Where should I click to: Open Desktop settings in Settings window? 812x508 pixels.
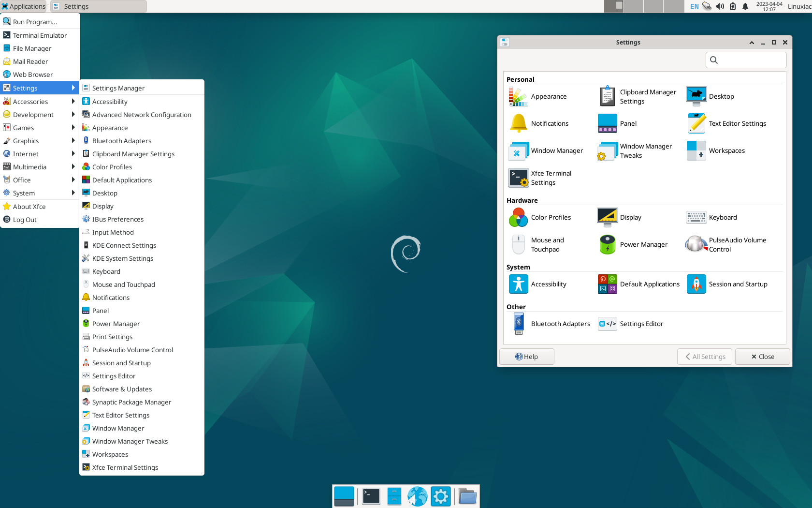710,97
